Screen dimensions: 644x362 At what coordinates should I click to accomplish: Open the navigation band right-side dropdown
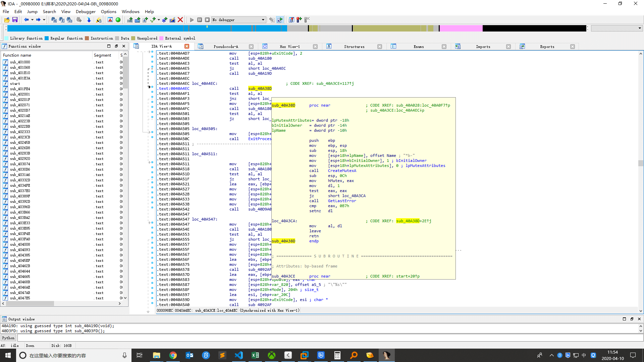[x=639, y=28]
